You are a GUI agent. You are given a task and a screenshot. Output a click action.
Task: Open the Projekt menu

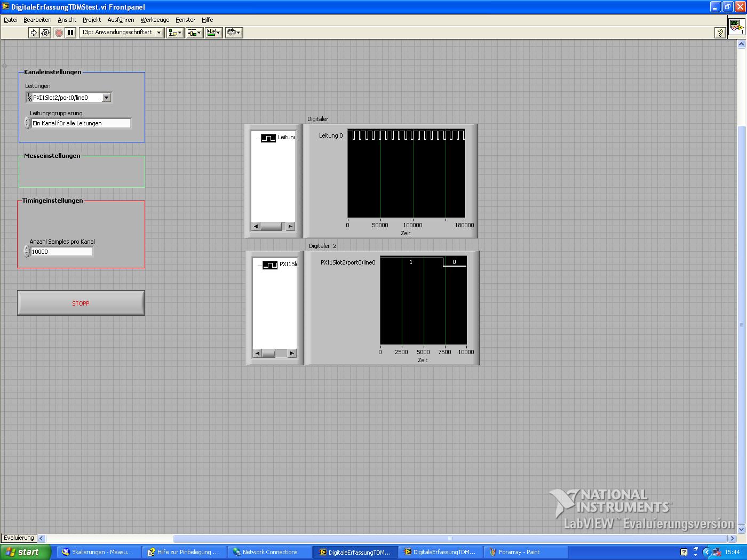point(92,20)
